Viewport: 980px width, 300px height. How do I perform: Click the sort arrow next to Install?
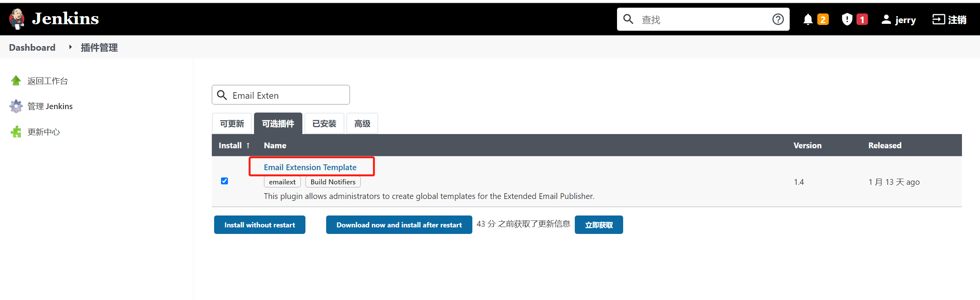(248, 145)
